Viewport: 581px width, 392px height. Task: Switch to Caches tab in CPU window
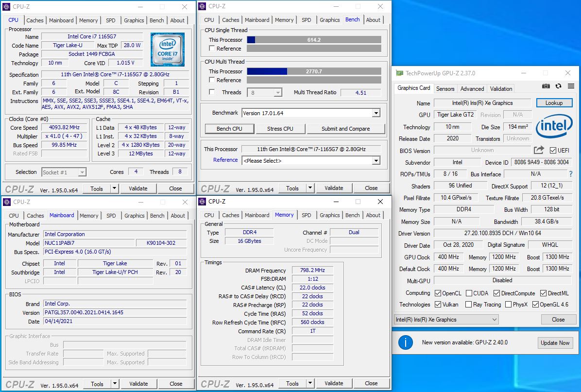click(35, 20)
